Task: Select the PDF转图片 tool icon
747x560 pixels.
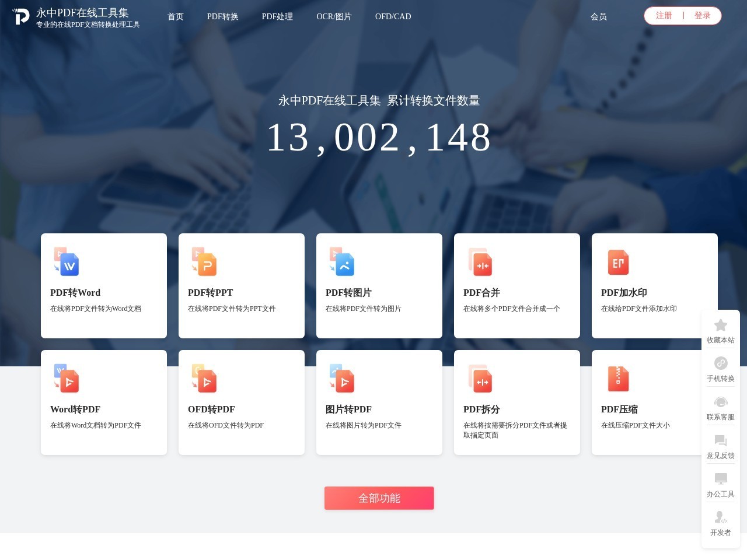Action: [342, 262]
